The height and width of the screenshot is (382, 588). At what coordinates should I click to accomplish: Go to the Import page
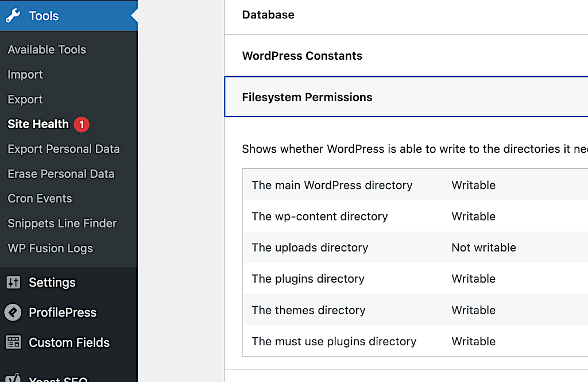coord(25,74)
